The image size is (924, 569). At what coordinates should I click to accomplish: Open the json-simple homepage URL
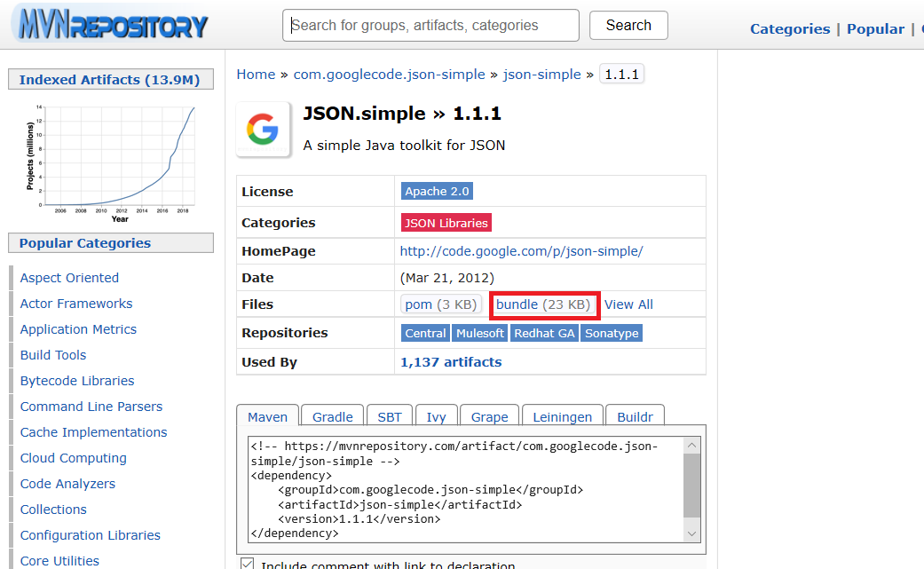click(521, 251)
